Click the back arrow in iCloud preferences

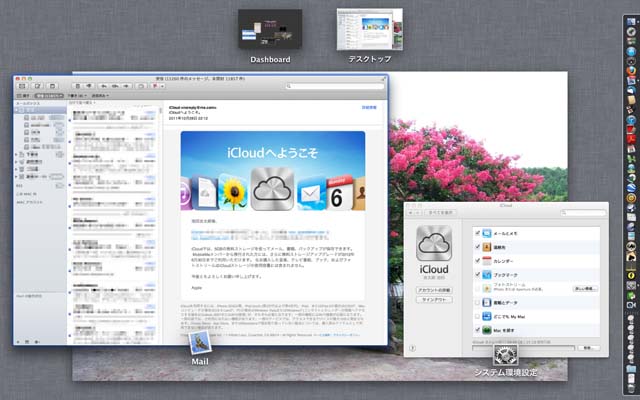[411, 213]
